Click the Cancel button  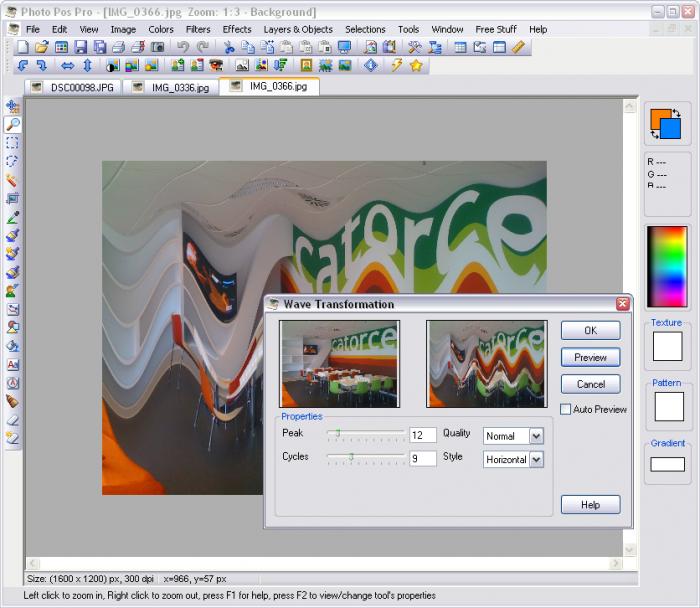point(590,384)
